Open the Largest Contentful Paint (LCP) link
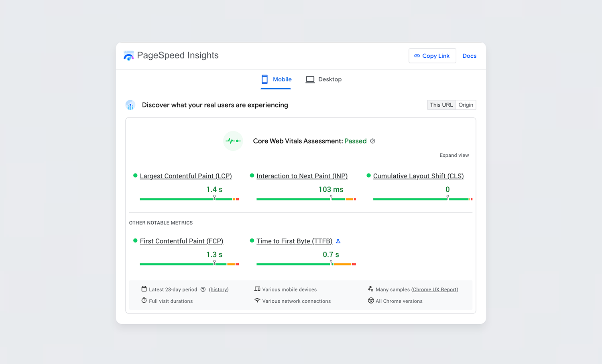 (x=186, y=176)
